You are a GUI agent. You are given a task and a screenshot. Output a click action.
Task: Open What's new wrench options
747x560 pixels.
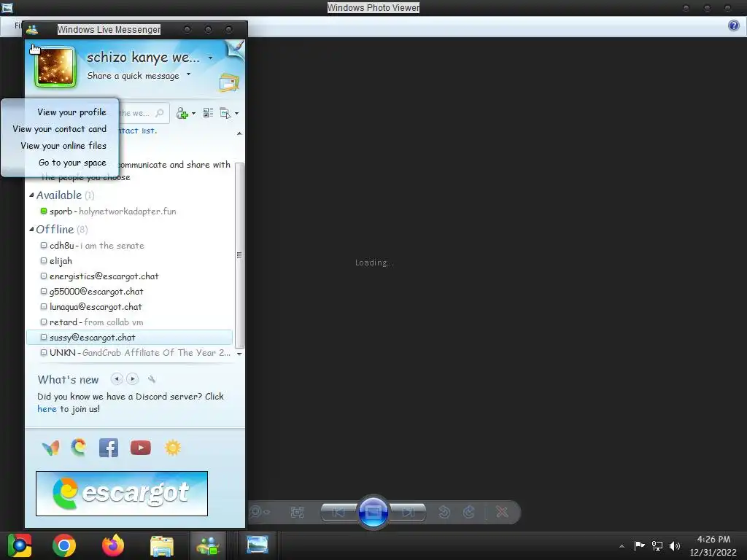pyautogui.click(x=152, y=379)
